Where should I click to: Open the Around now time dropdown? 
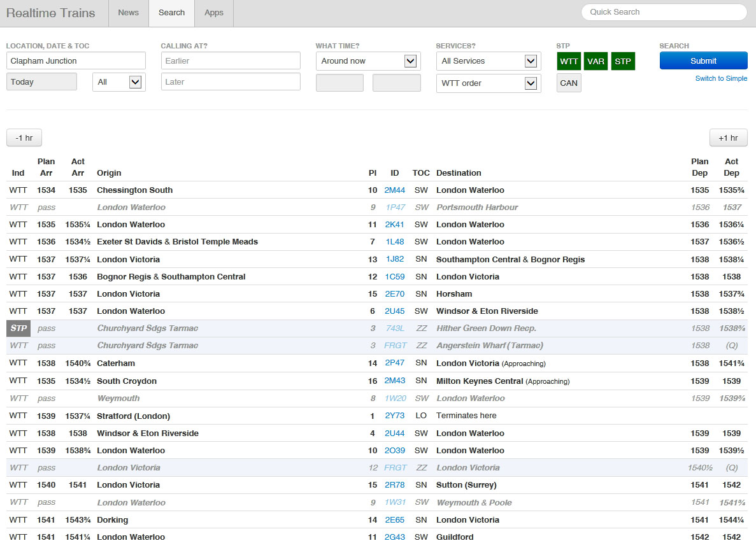click(x=368, y=61)
